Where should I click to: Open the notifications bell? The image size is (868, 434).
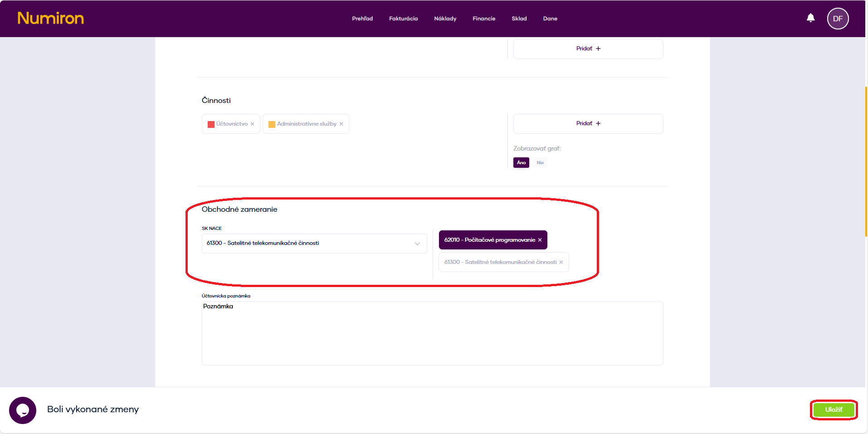810,18
